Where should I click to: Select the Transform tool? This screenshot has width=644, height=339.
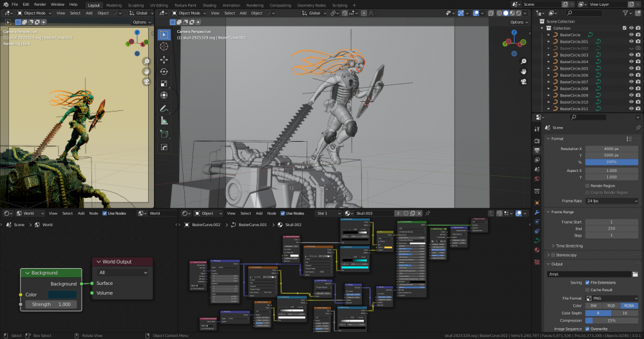164,95
